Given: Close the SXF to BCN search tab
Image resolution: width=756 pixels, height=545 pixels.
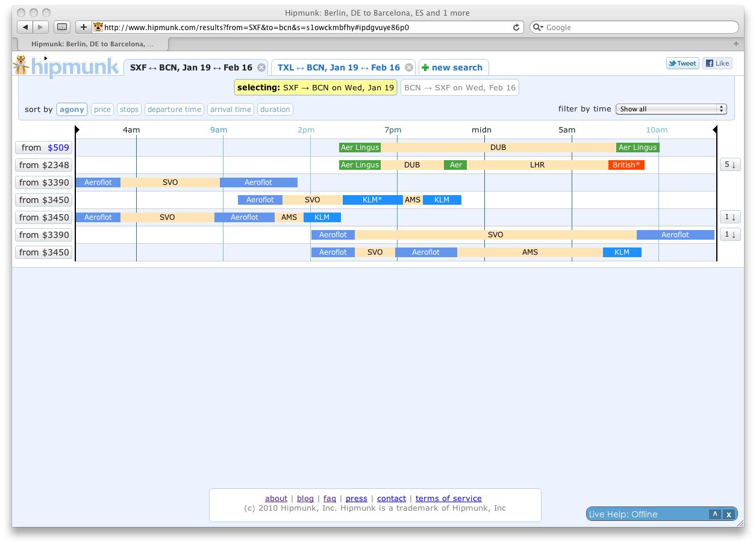Looking at the screenshot, I should coord(261,67).
